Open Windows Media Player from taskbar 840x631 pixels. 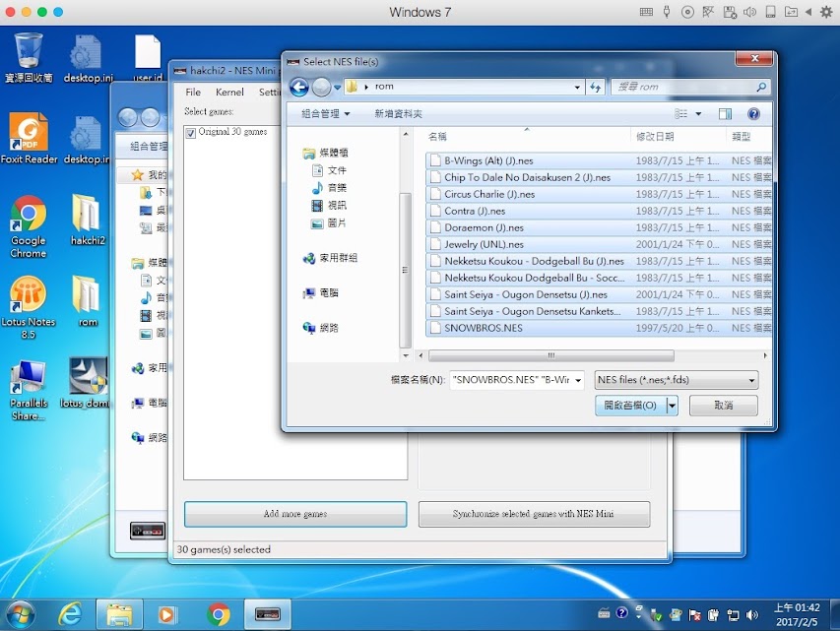[x=167, y=614]
